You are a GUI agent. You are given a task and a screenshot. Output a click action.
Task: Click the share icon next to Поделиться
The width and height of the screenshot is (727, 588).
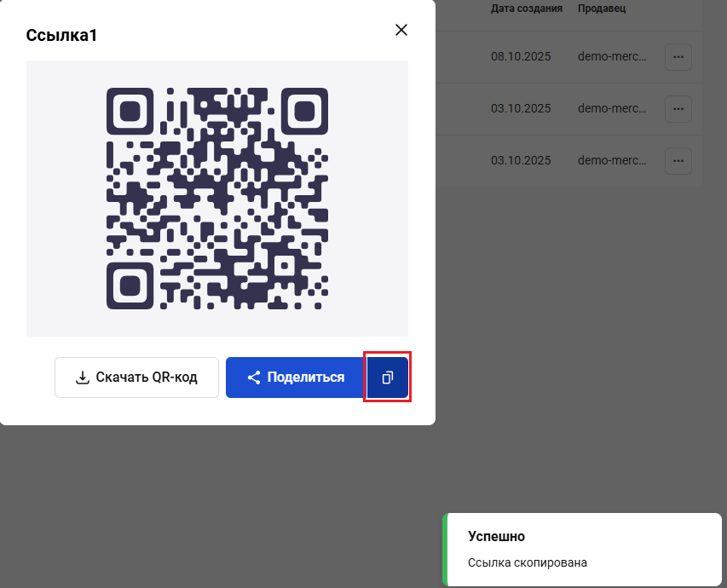(x=253, y=378)
